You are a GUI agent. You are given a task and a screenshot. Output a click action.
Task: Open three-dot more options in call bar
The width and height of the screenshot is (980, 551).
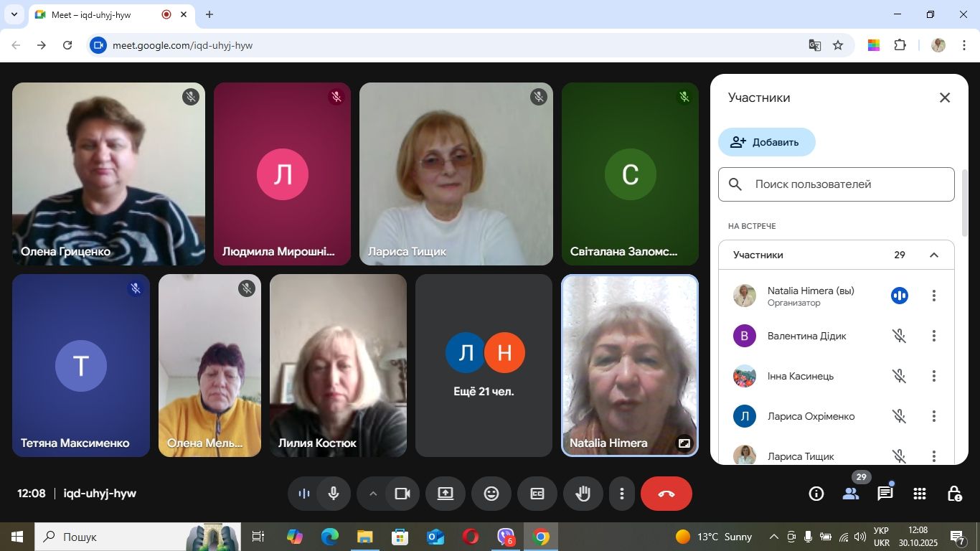(622, 494)
